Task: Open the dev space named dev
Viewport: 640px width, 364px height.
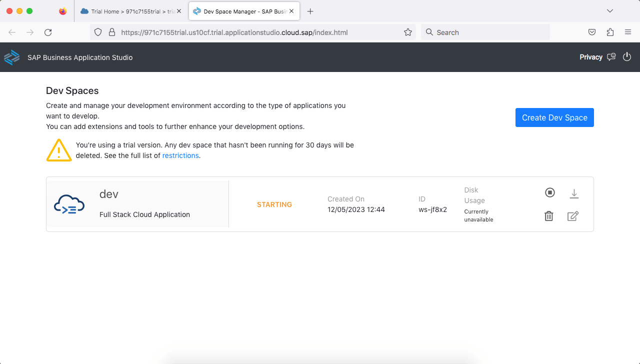Action: tap(108, 194)
